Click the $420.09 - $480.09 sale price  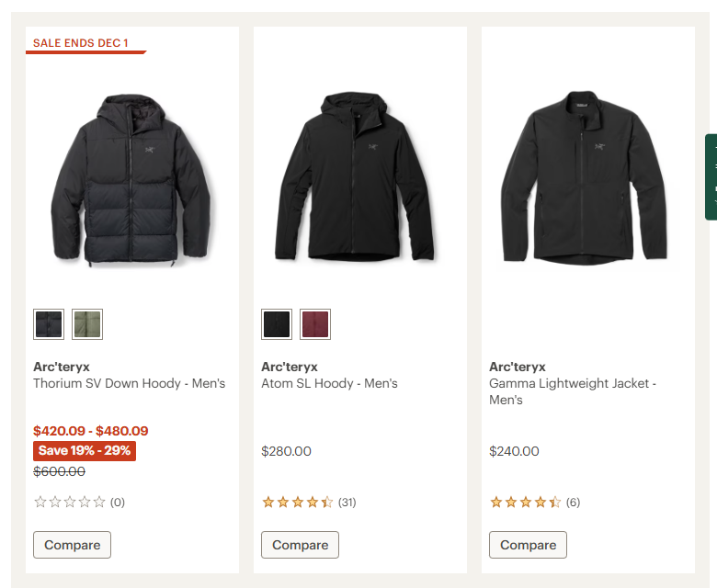tap(90, 431)
